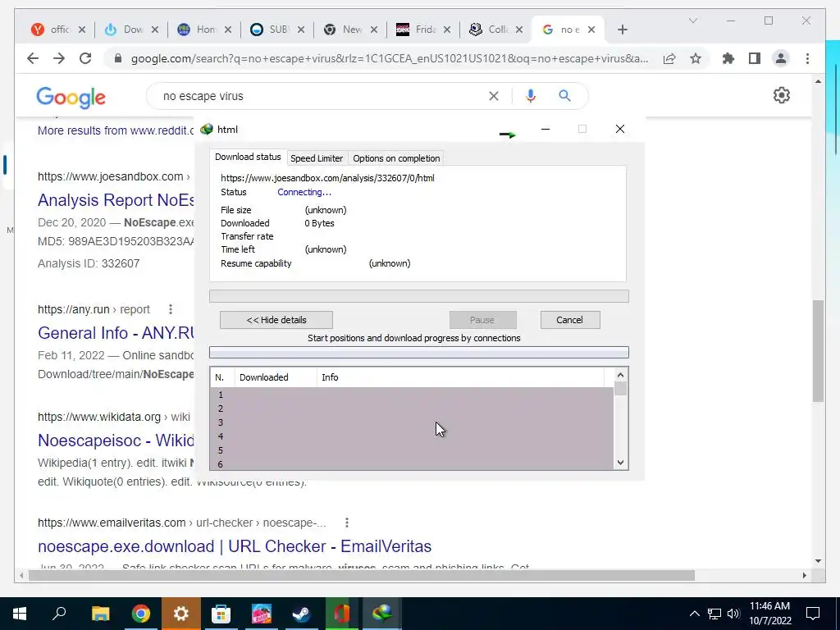Click the 'Connecting...' status text
This screenshot has width=840, height=630.
click(x=304, y=192)
